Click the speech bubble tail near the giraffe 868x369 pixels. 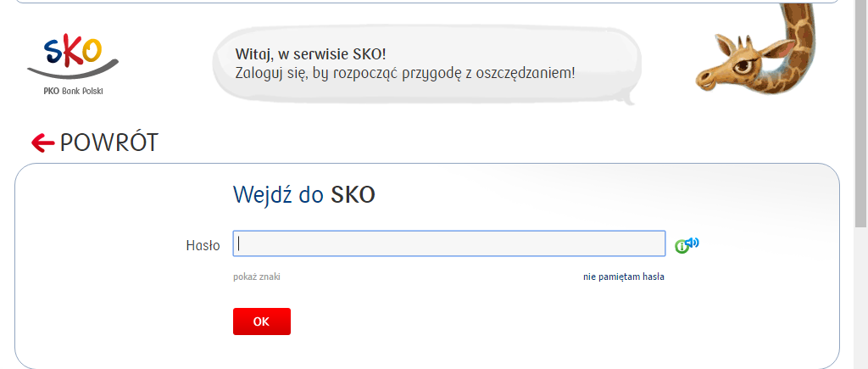coord(626,100)
